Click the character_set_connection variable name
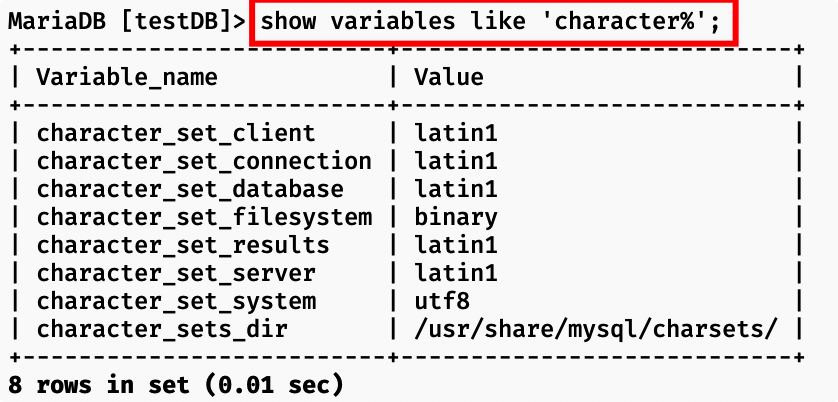This screenshot has height=402, width=838. 204,161
